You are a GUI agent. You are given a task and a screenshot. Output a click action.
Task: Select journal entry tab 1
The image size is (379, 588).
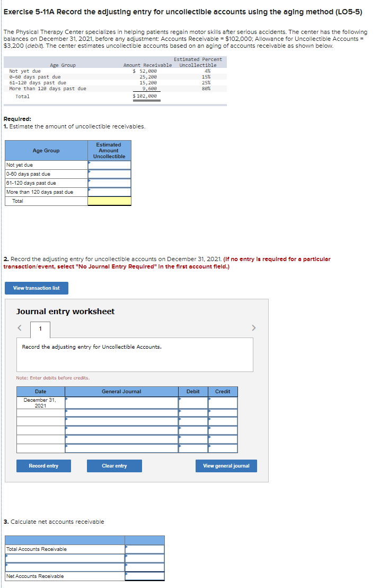coord(40,329)
